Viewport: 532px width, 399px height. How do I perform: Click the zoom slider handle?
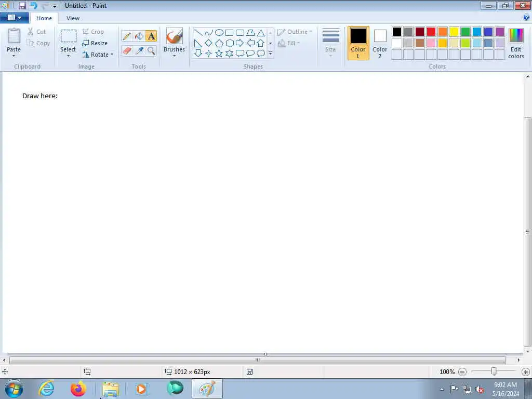tap(494, 372)
